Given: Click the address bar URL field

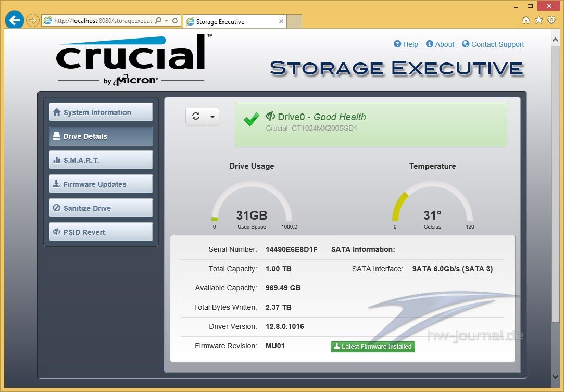Looking at the screenshot, I should [103, 20].
